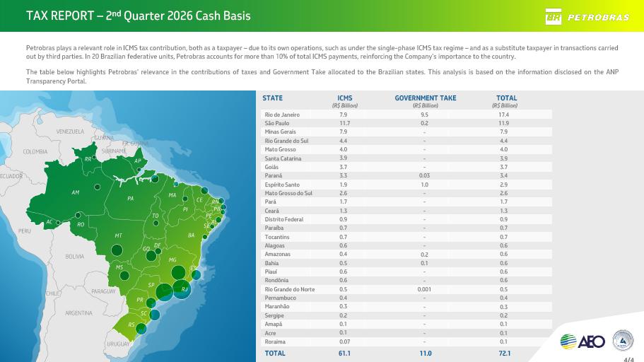Select the ICMS column header

click(x=344, y=98)
